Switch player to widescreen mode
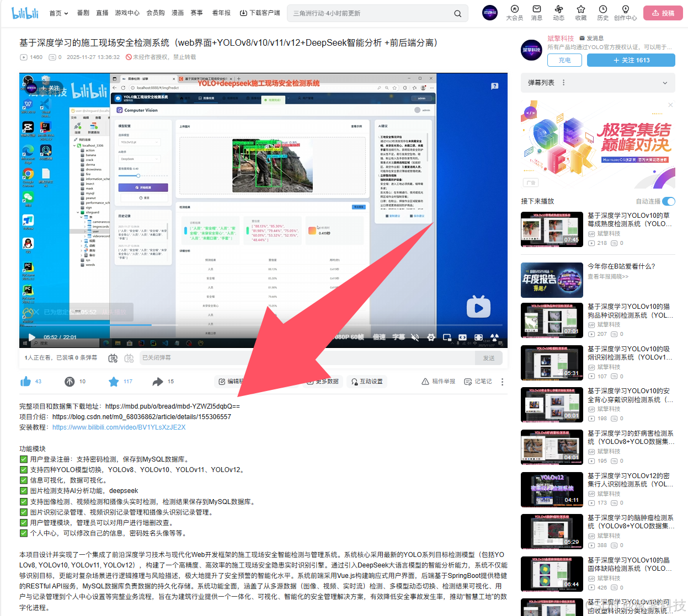The height and width of the screenshot is (616, 688). 462,337
